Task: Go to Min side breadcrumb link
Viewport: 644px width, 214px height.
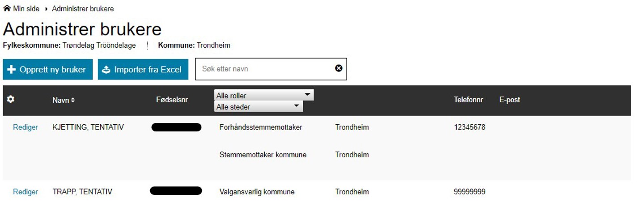Action: click(x=26, y=8)
